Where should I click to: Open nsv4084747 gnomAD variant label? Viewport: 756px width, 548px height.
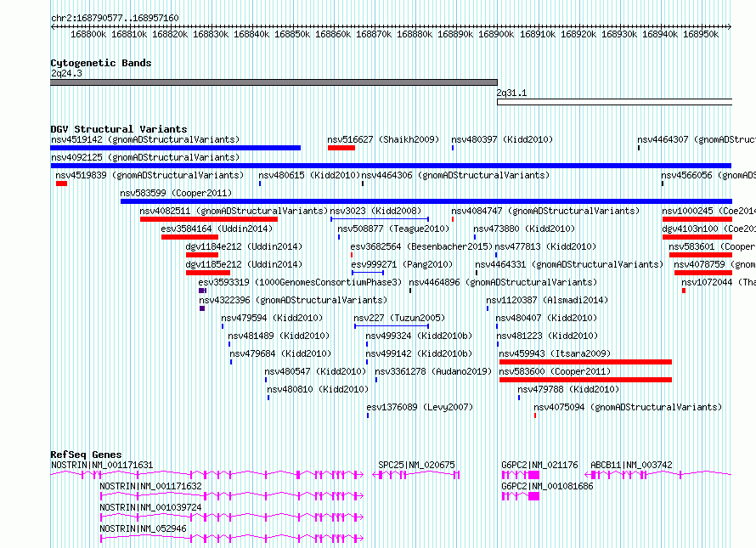[545, 211]
